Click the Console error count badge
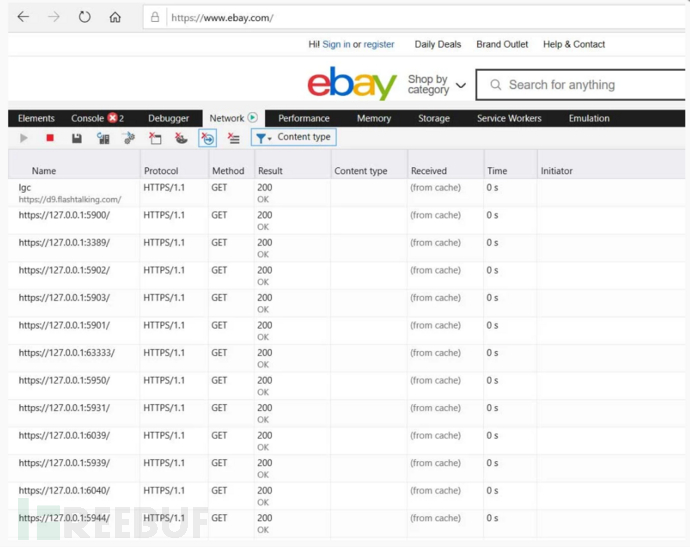The height and width of the screenshot is (547, 690). coord(113,118)
